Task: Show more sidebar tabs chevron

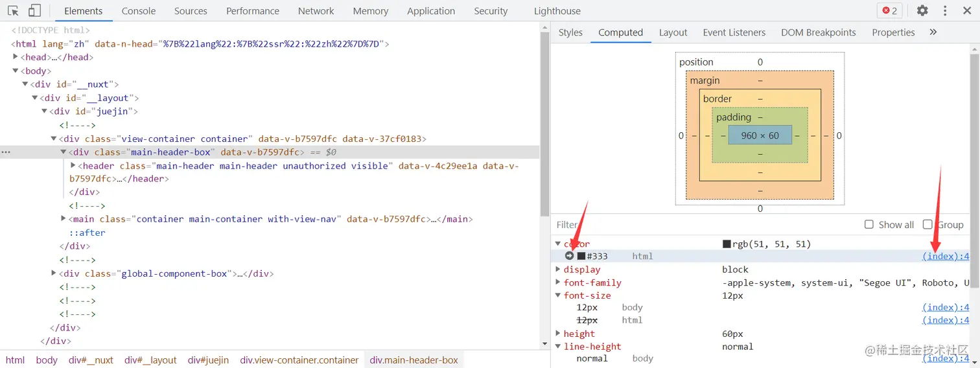Action: point(933,32)
